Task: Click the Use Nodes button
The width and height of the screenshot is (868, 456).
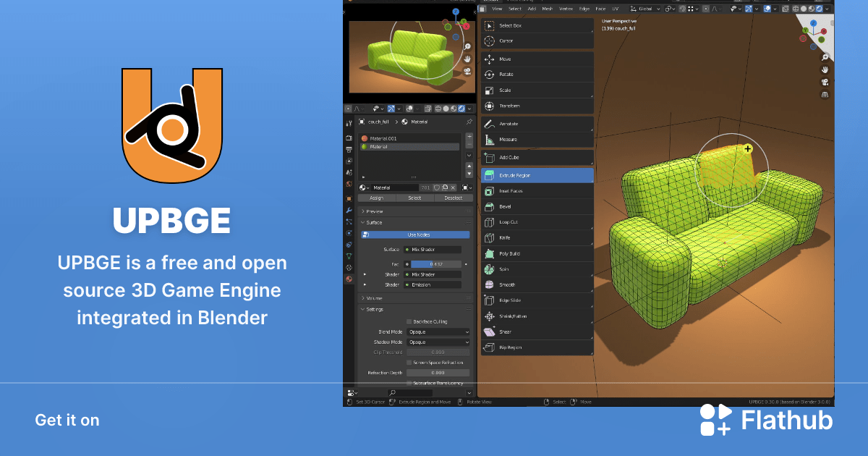Action: point(415,235)
